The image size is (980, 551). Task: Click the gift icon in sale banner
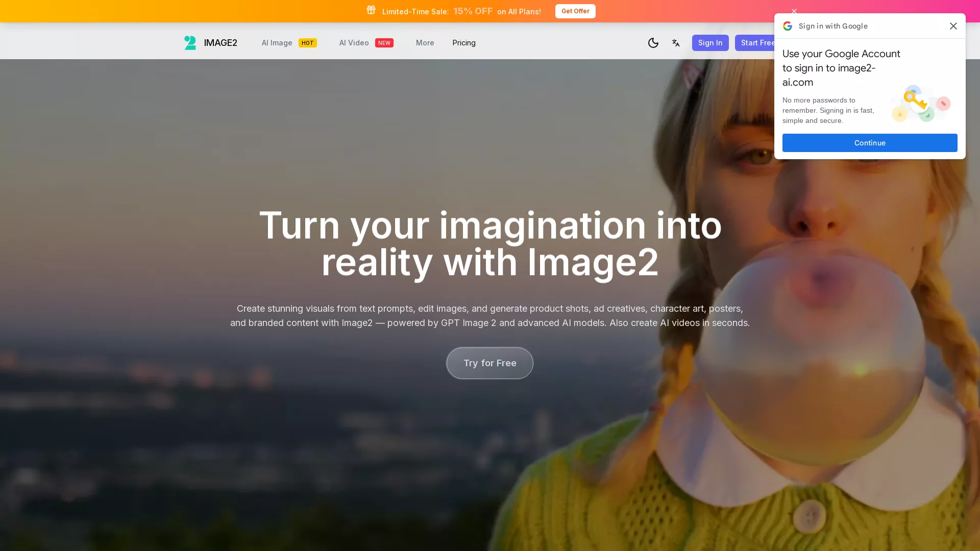click(371, 10)
